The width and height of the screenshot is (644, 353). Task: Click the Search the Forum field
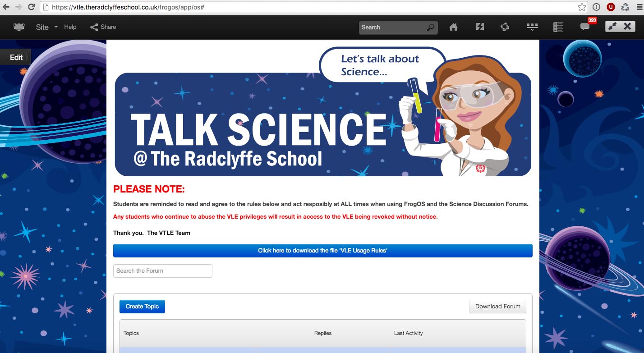(x=163, y=271)
